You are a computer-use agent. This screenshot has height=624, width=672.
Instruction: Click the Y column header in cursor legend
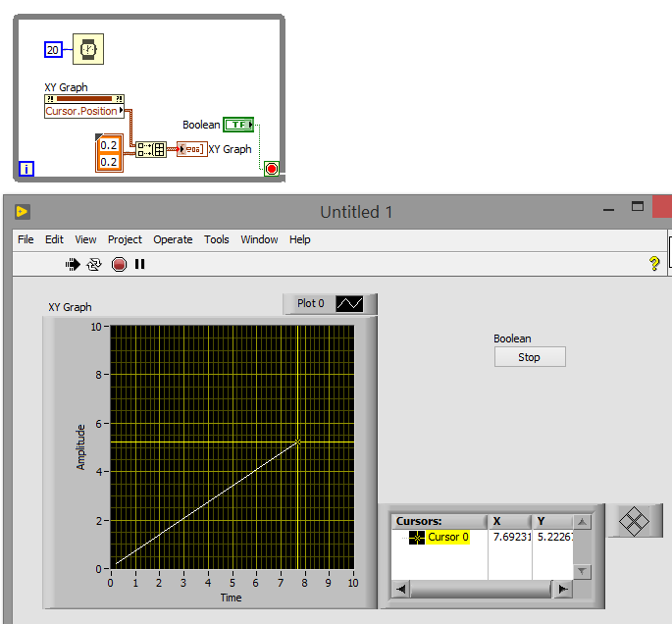click(x=553, y=522)
